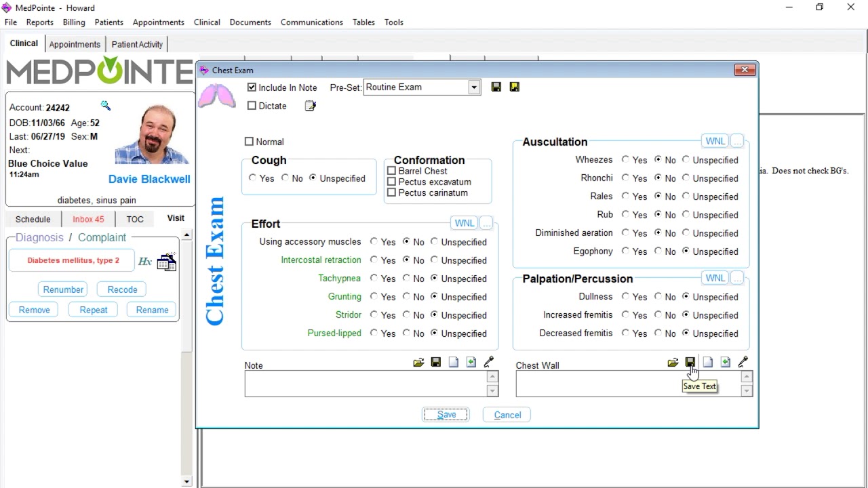Check Barrel Chest conformation

(x=391, y=171)
